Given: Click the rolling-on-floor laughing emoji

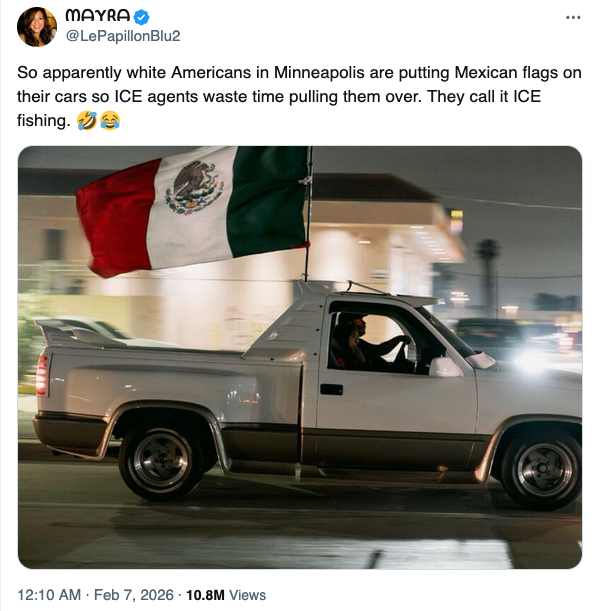Looking at the screenshot, I should pyautogui.click(x=87, y=120).
